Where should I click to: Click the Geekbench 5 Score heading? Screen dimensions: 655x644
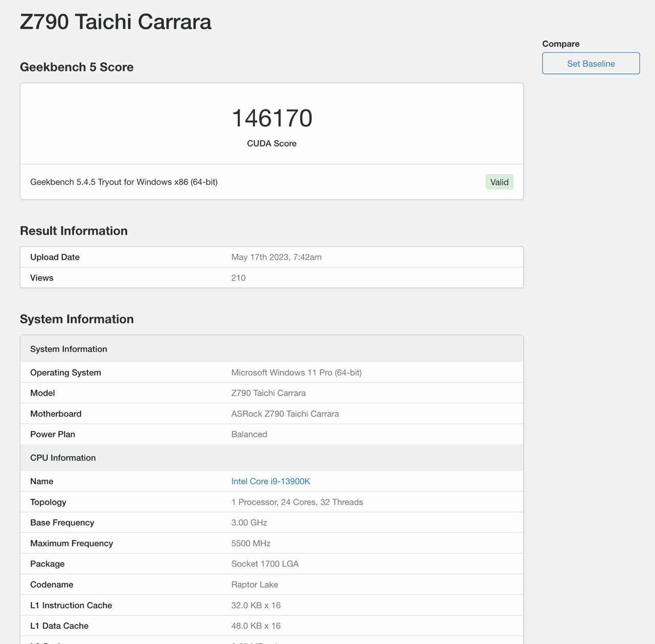pyautogui.click(x=77, y=67)
